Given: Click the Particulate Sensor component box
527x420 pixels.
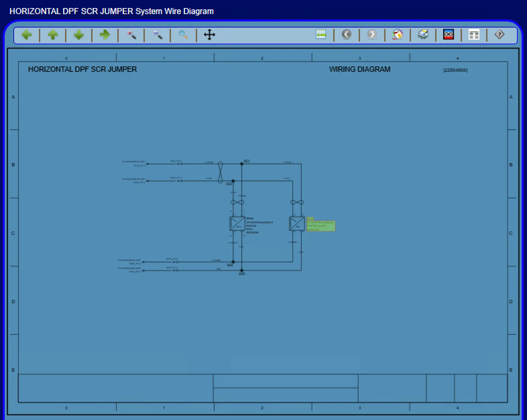Looking at the screenshot, I should (297, 223).
